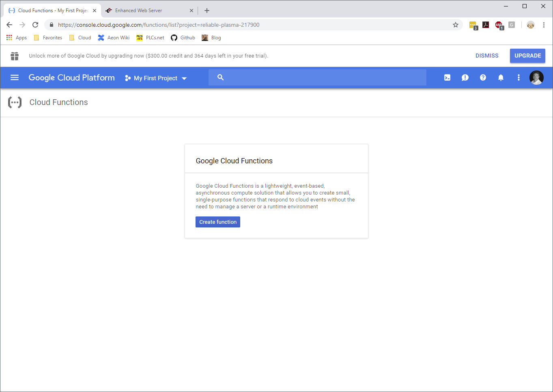The image size is (553, 392).
Task: Click the gift icon in trial banner
Action: tap(15, 56)
